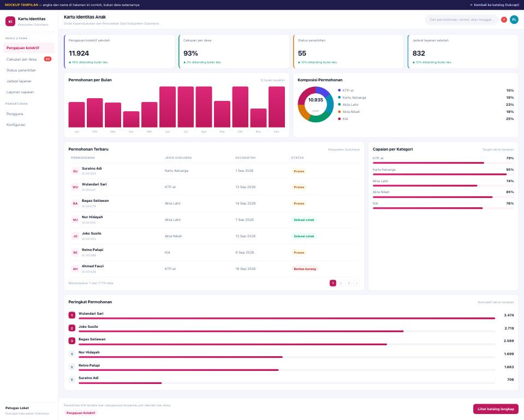Open Jadwal layanan menu item
This screenshot has height=420, width=524.
(29, 81)
